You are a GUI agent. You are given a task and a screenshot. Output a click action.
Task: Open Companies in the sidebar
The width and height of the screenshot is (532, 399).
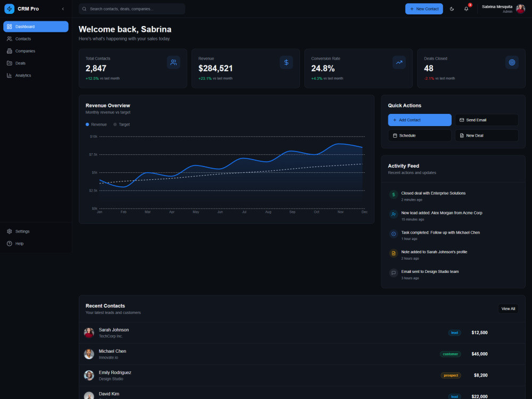(36, 51)
